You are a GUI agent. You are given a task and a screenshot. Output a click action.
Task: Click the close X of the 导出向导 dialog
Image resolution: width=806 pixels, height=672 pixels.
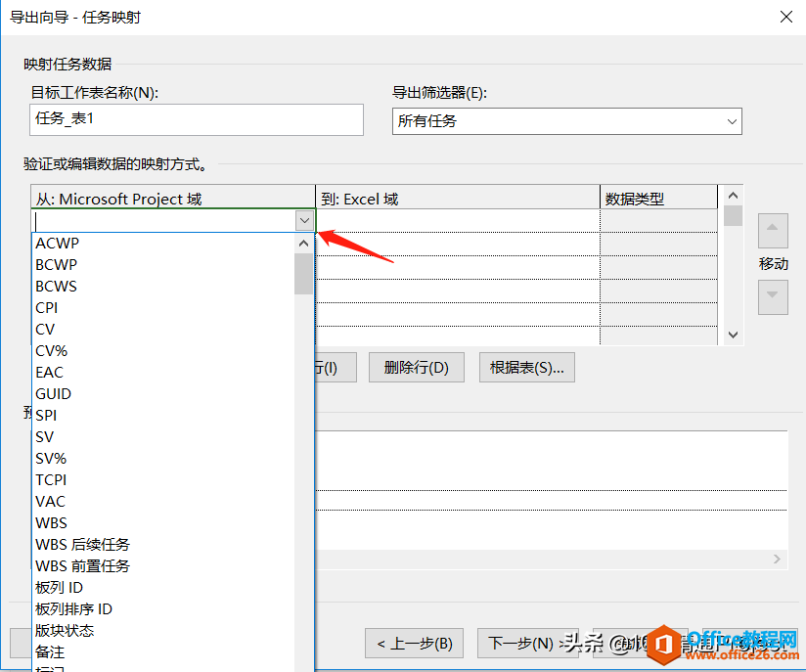click(x=785, y=17)
